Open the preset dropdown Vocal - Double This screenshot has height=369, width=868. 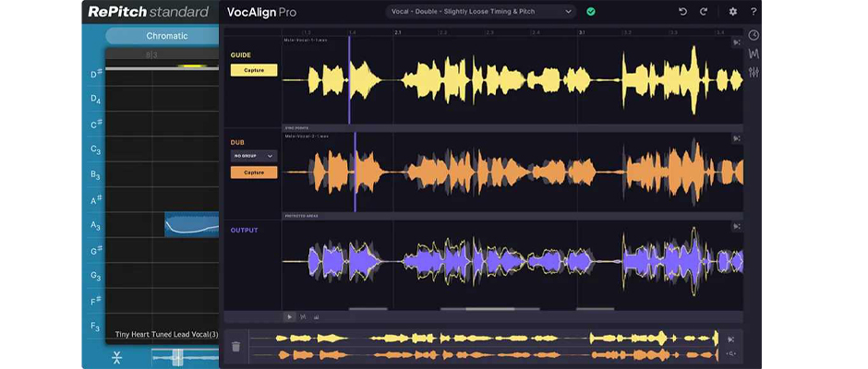click(480, 12)
